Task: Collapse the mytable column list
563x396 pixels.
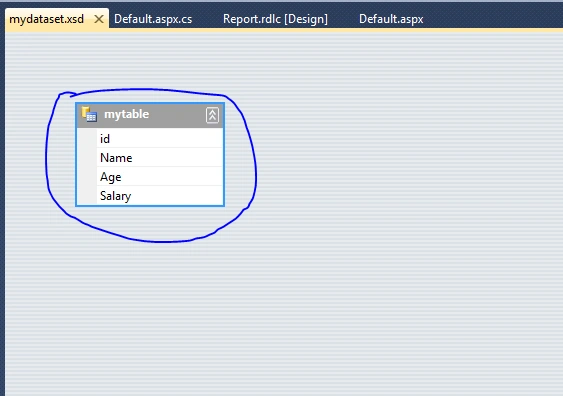Action: pyautogui.click(x=212, y=115)
